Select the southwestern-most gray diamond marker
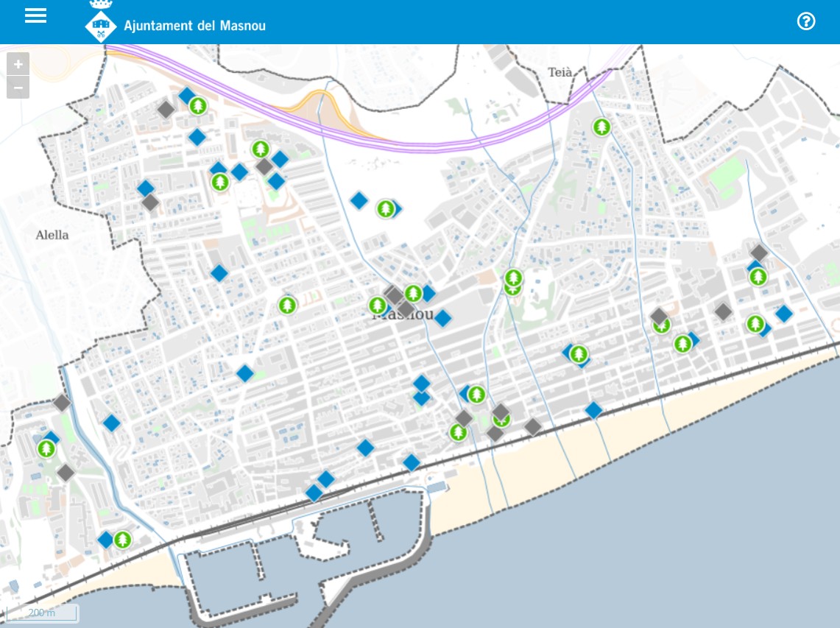Image resolution: width=840 pixels, height=628 pixels. click(x=66, y=473)
